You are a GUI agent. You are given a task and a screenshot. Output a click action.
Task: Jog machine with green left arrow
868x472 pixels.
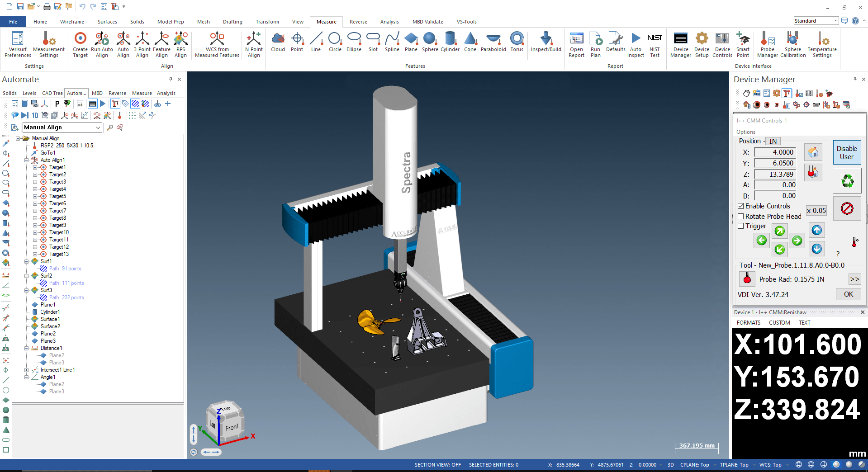pyautogui.click(x=762, y=241)
